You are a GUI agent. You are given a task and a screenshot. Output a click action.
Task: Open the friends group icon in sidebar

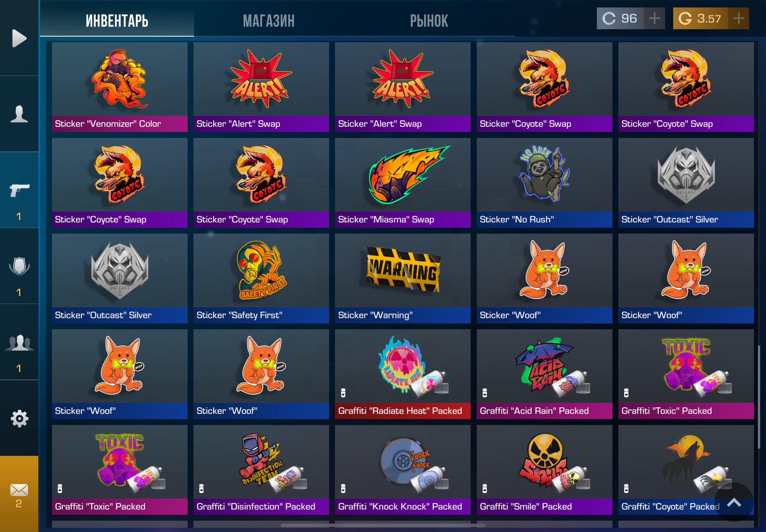(19, 342)
